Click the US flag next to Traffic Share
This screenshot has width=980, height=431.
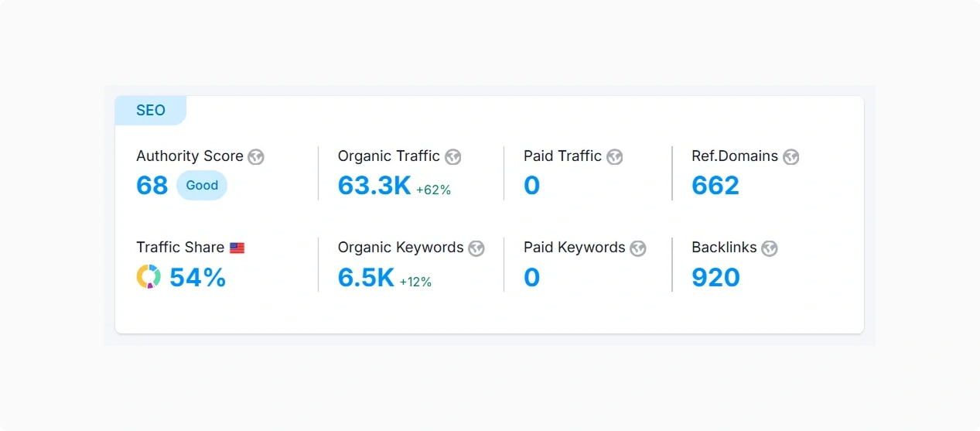click(x=237, y=248)
